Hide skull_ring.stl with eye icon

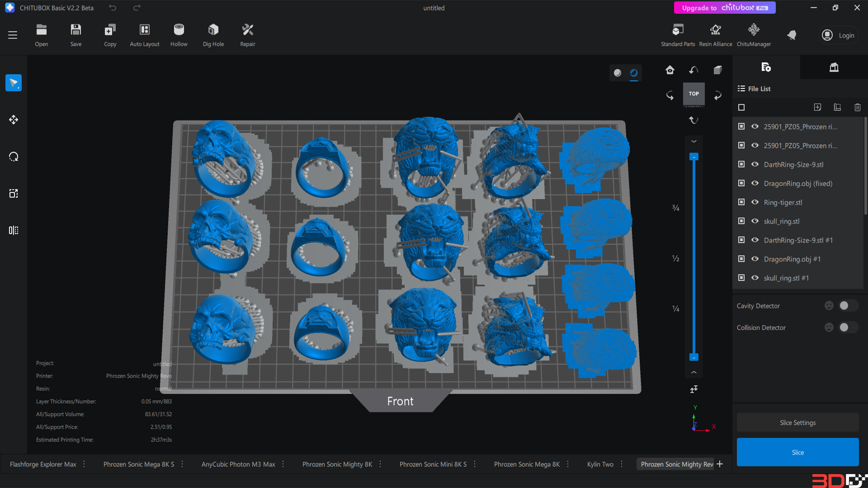point(755,221)
